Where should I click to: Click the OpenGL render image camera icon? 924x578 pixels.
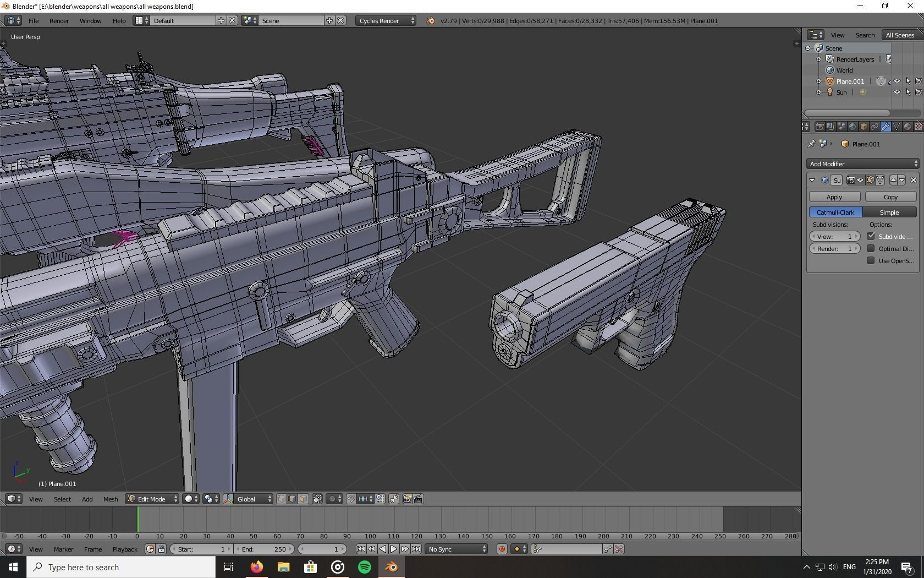407,499
